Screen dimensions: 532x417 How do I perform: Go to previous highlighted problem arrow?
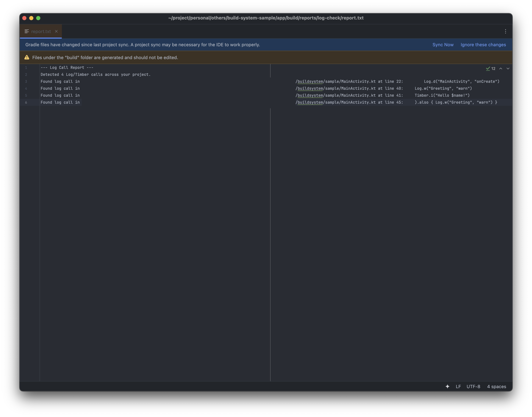(x=501, y=69)
